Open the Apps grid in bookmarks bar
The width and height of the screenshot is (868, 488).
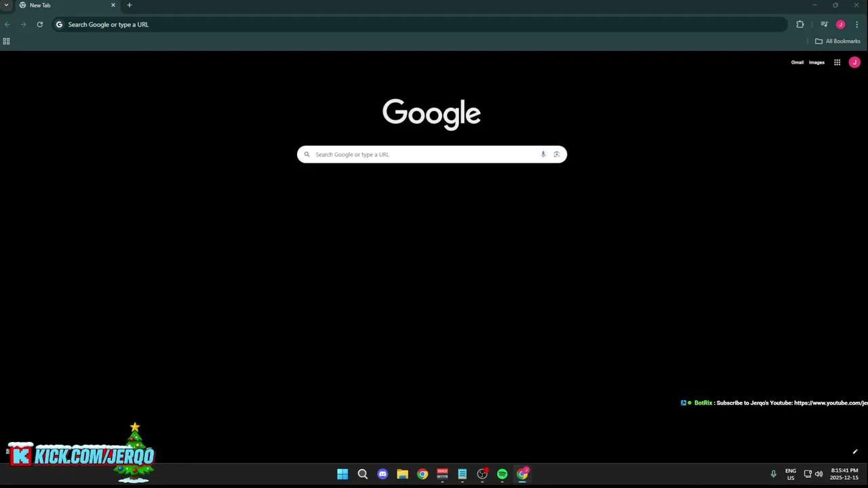pos(6,41)
